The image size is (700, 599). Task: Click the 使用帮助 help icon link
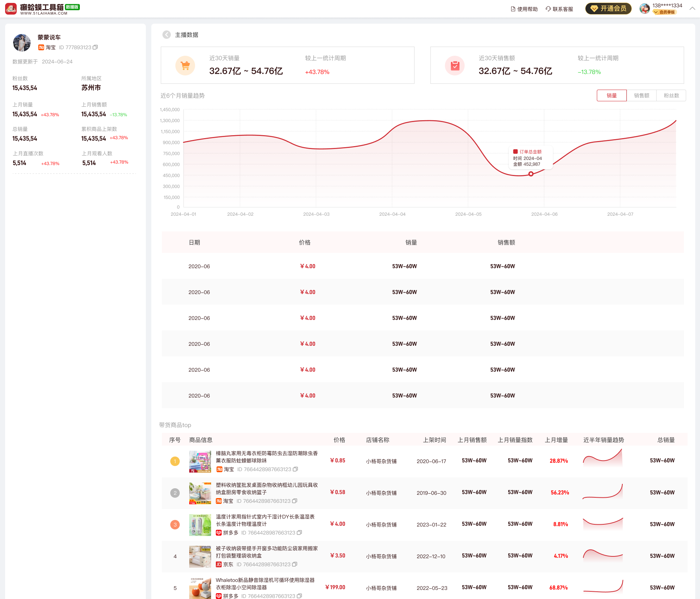click(x=524, y=9)
